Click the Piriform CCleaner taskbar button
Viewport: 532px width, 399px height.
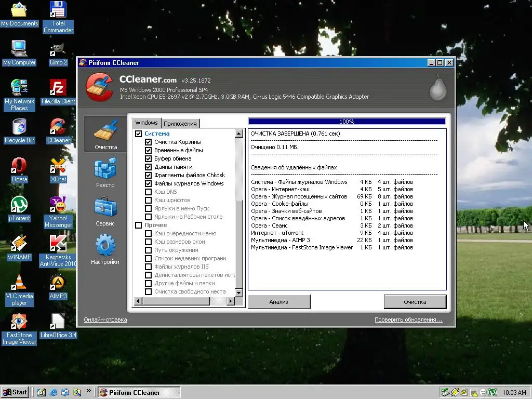click(x=139, y=393)
